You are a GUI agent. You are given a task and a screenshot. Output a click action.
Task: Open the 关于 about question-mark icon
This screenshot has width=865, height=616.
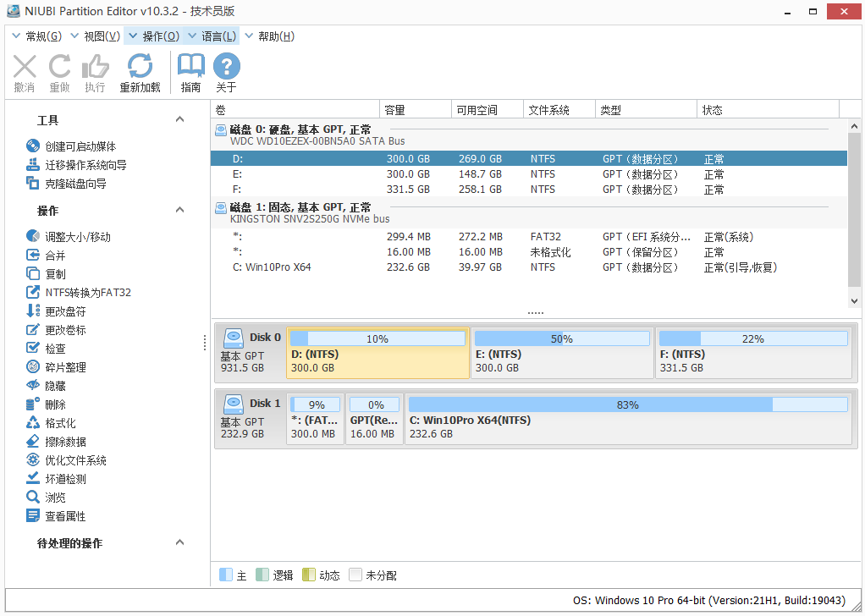coord(227,66)
